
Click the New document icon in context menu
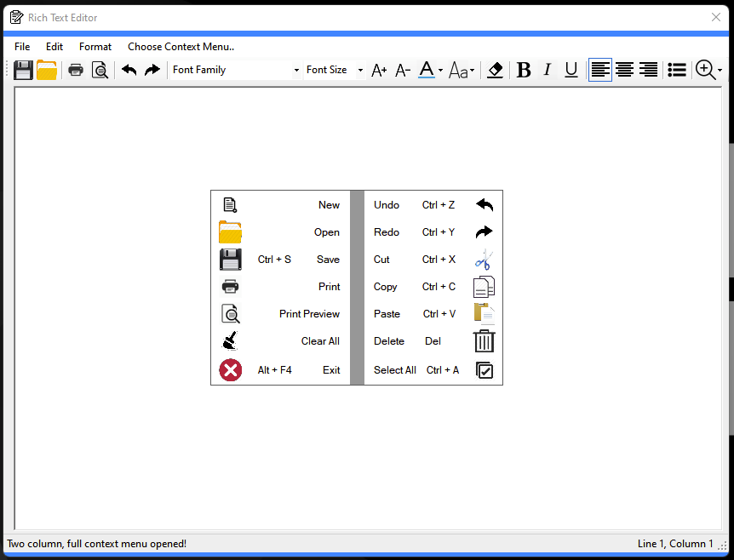click(x=230, y=205)
